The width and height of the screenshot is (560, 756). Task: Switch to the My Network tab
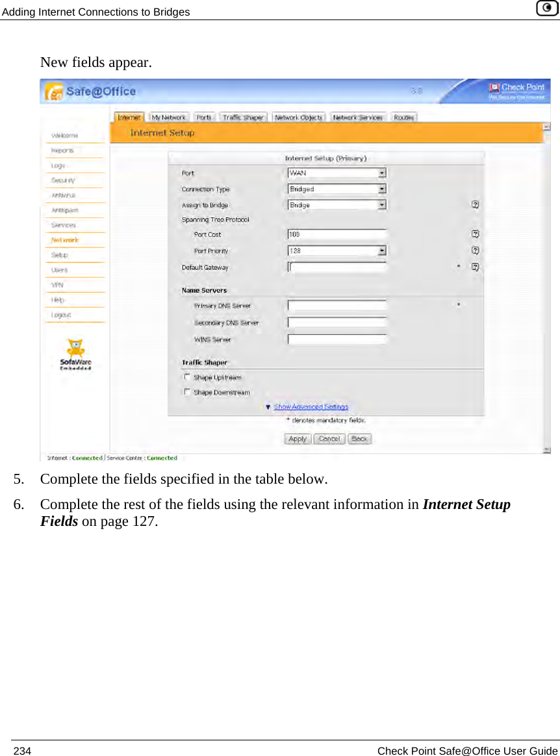point(168,117)
